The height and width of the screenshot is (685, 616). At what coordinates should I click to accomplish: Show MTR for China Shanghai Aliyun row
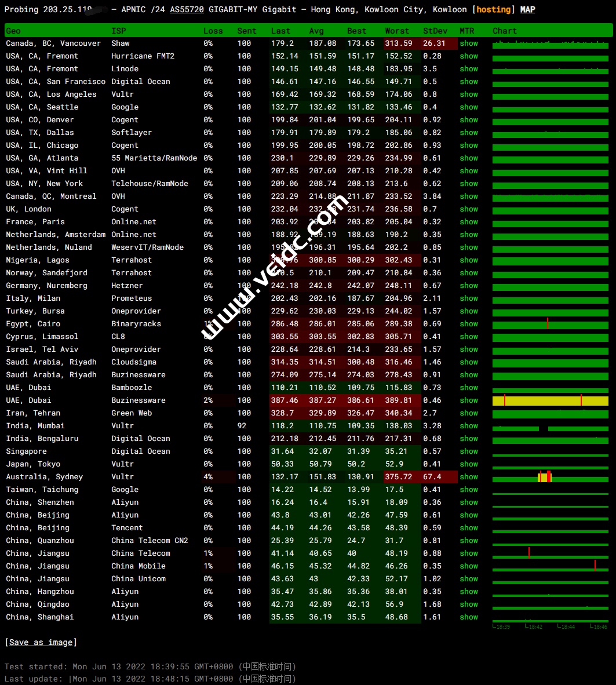click(469, 617)
